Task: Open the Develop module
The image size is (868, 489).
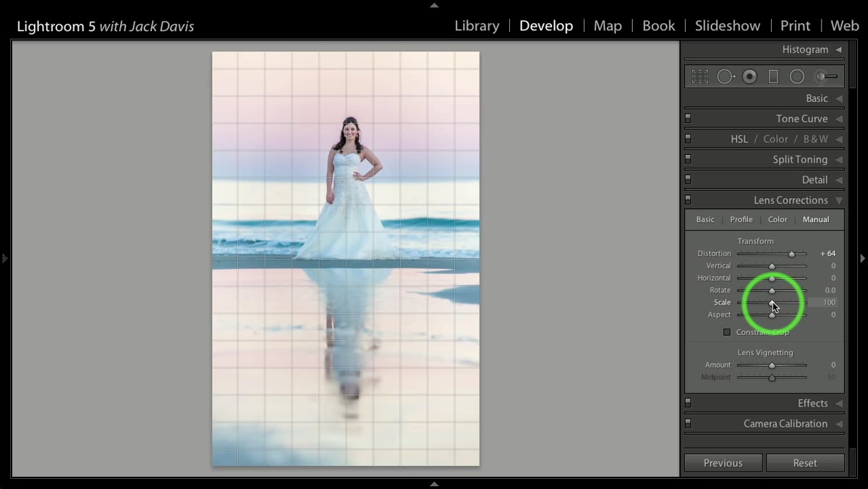Action: coord(546,26)
